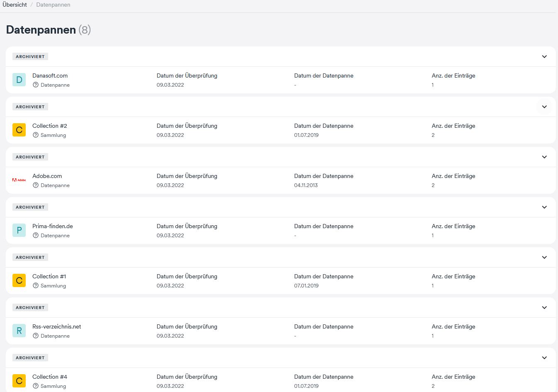Viewport: 558px width, 392px height.
Task: Expand the Danasoft.com breach entry chevron
Action: 544,56
